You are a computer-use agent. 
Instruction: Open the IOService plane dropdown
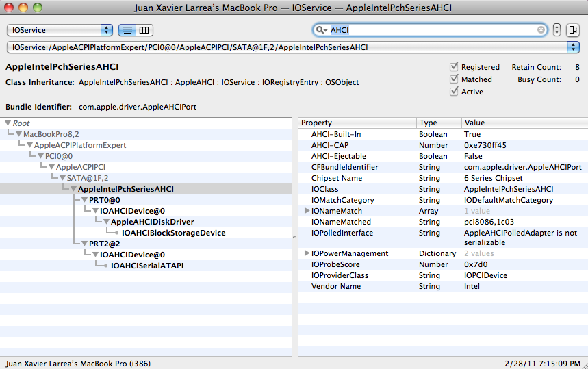click(x=60, y=30)
